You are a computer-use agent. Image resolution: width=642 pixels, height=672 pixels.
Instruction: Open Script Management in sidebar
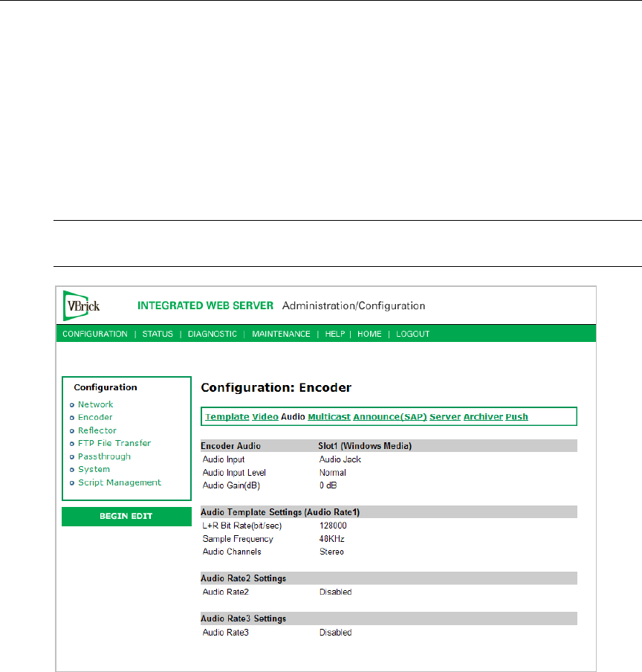pyautogui.click(x=120, y=482)
